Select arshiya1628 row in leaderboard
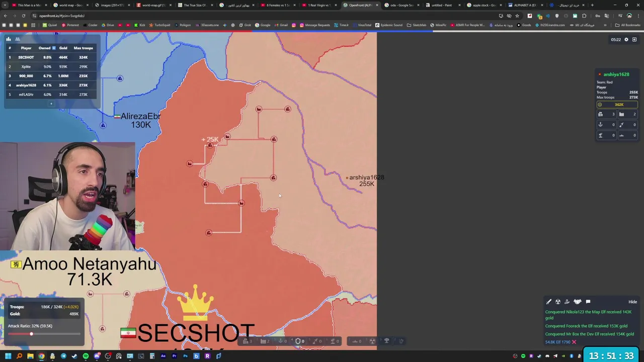The image size is (644, 362). click(51, 85)
